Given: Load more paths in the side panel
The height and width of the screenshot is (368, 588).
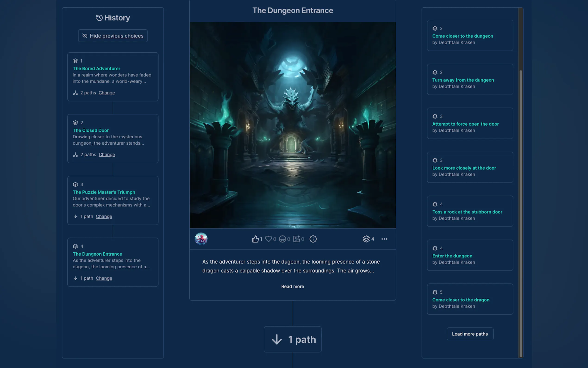Looking at the screenshot, I should (470, 334).
